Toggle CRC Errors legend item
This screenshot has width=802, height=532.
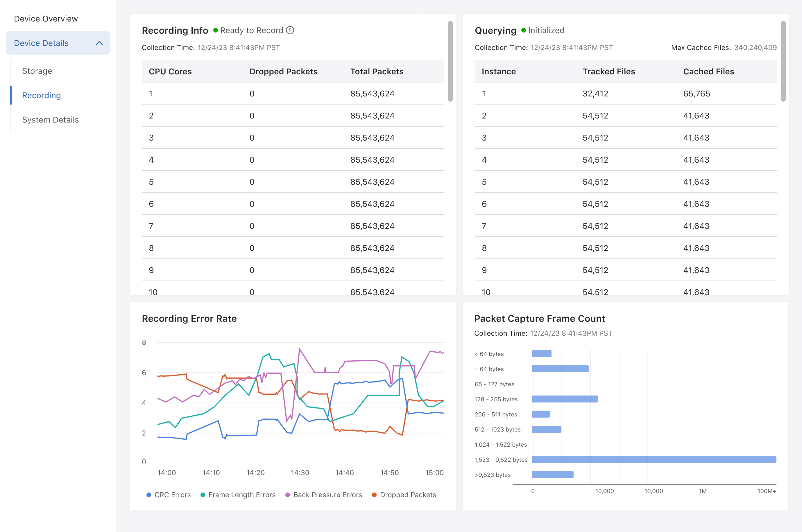pyautogui.click(x=169, y=495)
